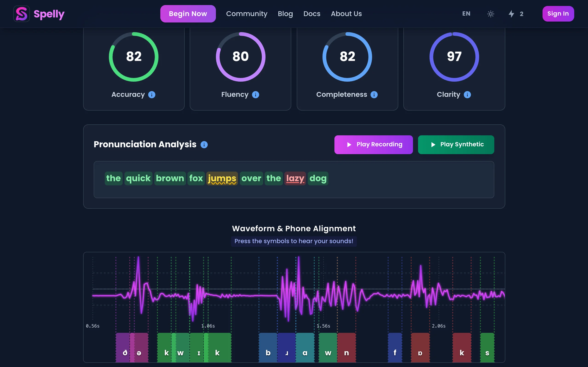Select the red word lazy

[295, 178]
